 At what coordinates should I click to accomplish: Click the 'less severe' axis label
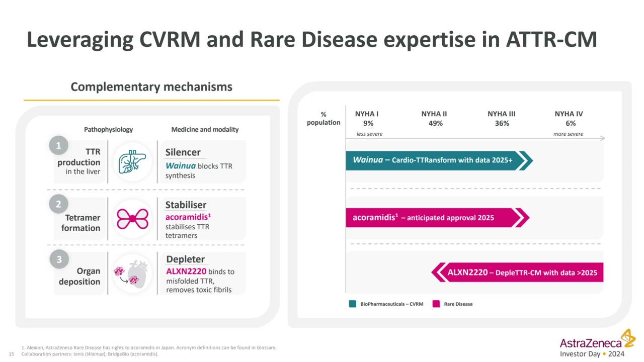(370, 134)
